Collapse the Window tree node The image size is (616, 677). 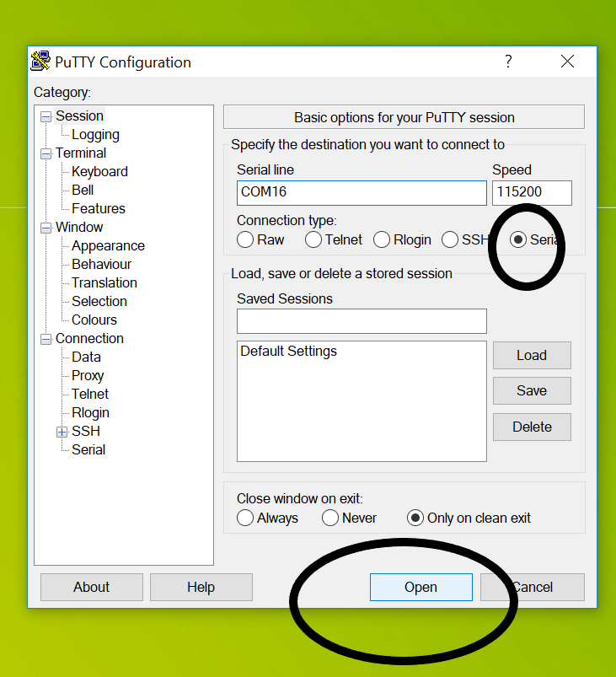click(x=46, y=228)
